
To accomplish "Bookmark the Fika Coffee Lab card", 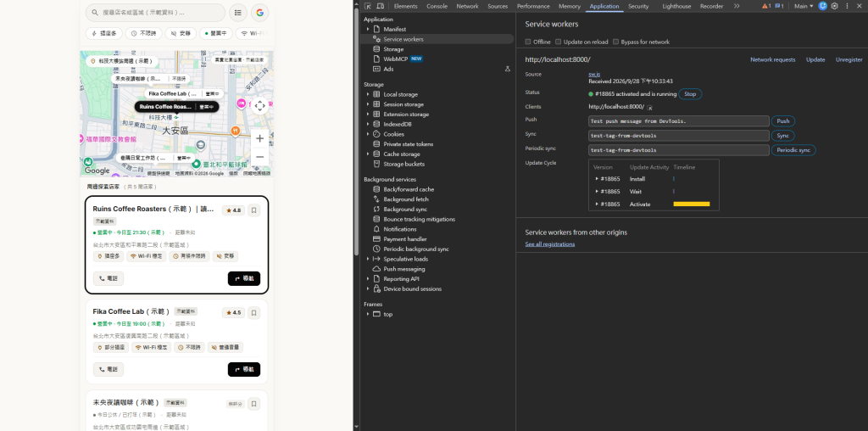I will pyautogui.click(x=254, y=312).
